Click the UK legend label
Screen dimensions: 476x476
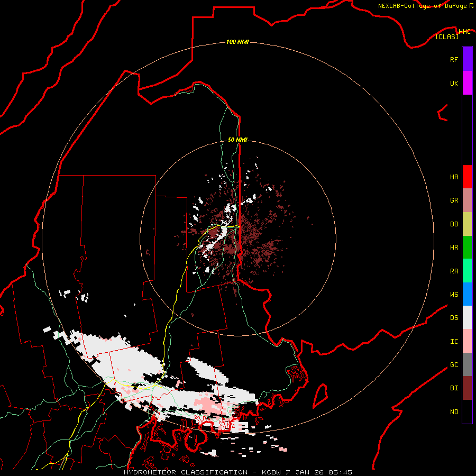click(x=454, y=84)
